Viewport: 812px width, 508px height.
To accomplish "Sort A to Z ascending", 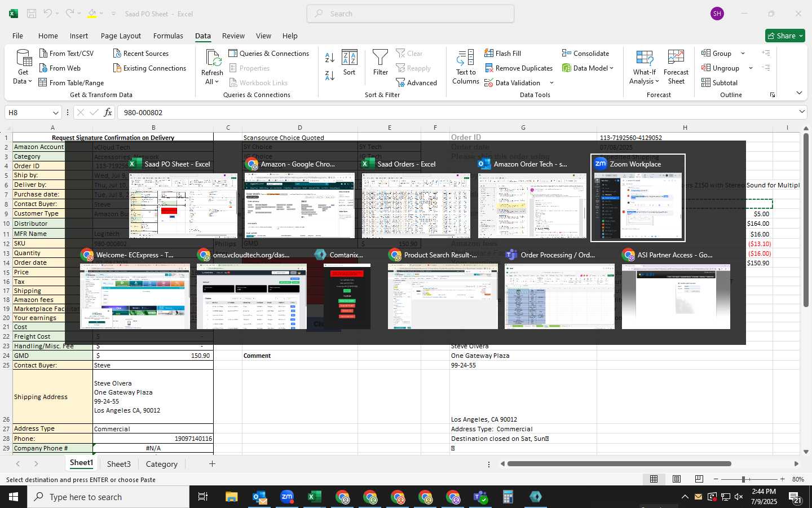I will (x=330, y=57).
